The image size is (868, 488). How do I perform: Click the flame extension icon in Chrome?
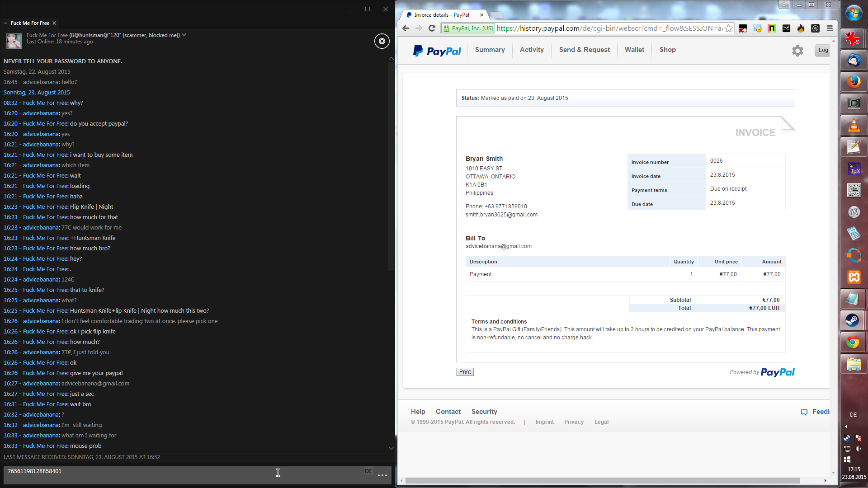tap(801, 28)
